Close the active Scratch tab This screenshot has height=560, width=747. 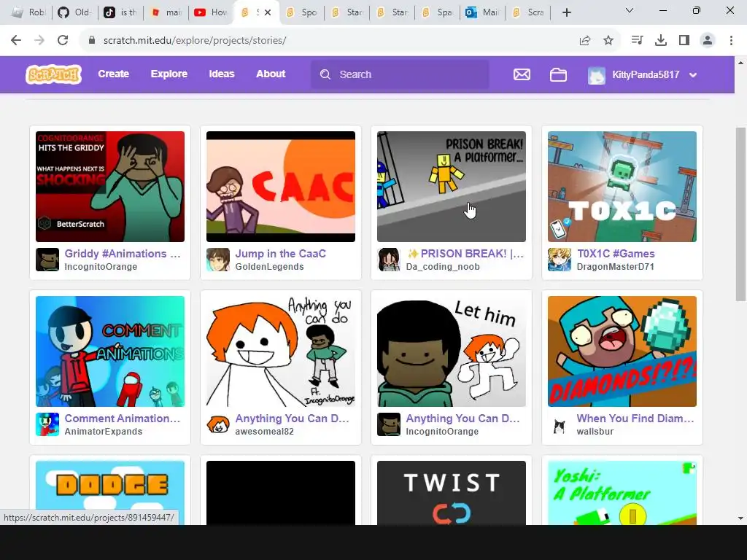click(268, 12)
